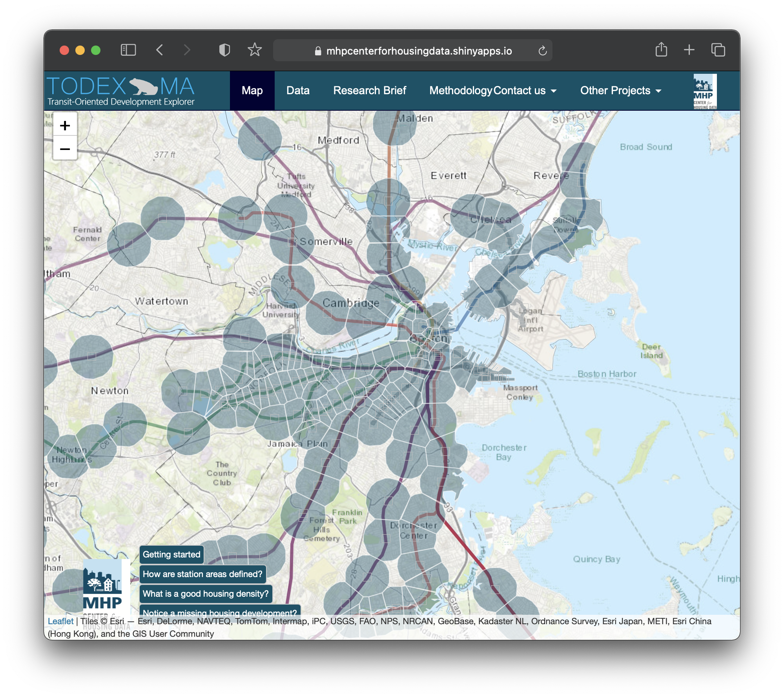Select station area north of Medford
The image size is (784, 698).
[x=260, y=138]
